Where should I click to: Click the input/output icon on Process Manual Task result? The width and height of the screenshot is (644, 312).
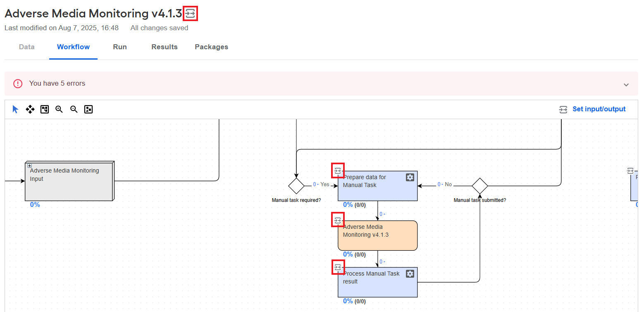338,267
